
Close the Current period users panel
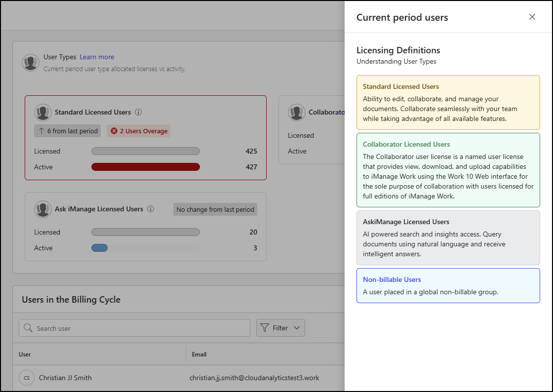[x=532, y=17]
